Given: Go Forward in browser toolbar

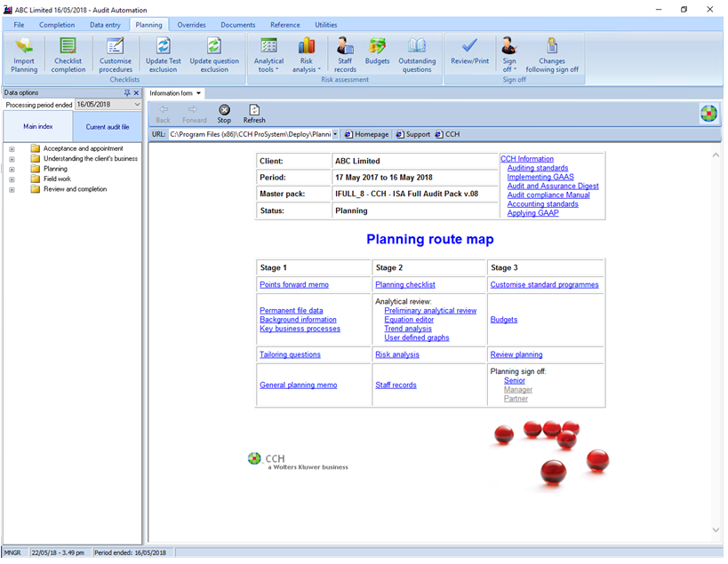Looking at the screenshot, I should (x=194, y=114).
